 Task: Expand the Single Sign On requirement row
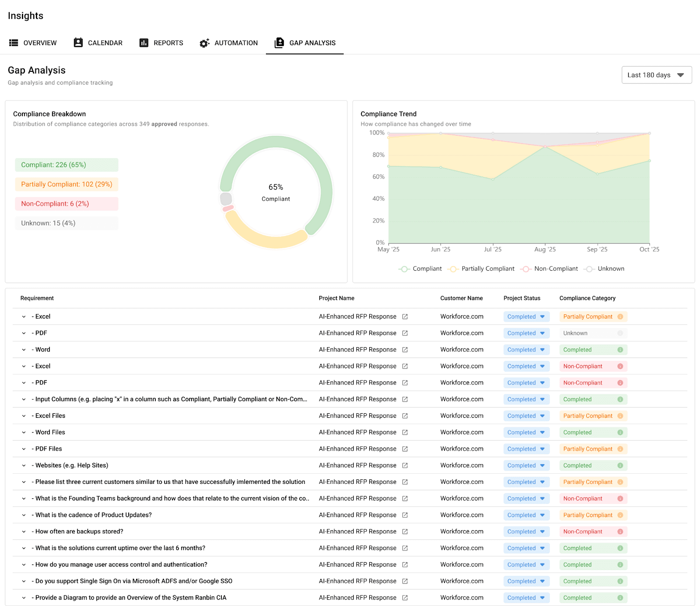pyautogui.click(x=24, y=581)
